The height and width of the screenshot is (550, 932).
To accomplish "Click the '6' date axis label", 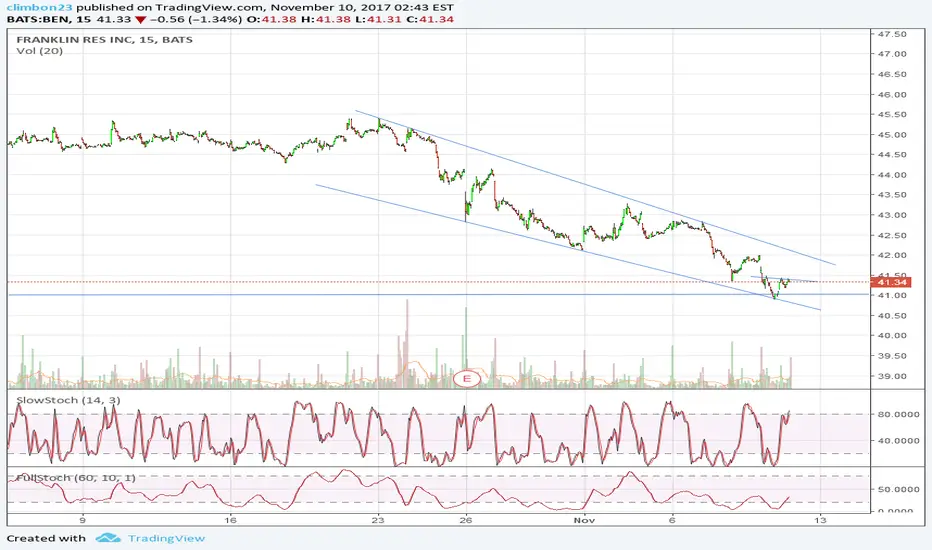I will coord(672,520).
